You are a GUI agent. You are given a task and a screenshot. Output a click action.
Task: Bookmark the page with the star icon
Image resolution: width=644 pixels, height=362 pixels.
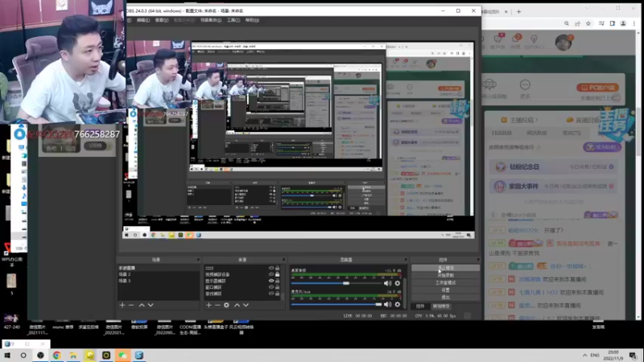coord(588,24)
